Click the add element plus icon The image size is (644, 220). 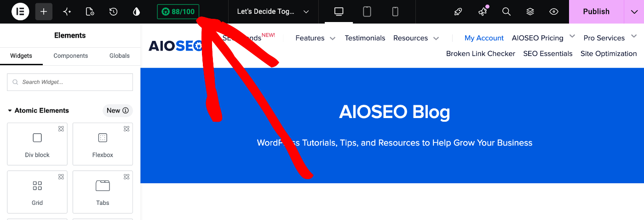pos(44,11)
